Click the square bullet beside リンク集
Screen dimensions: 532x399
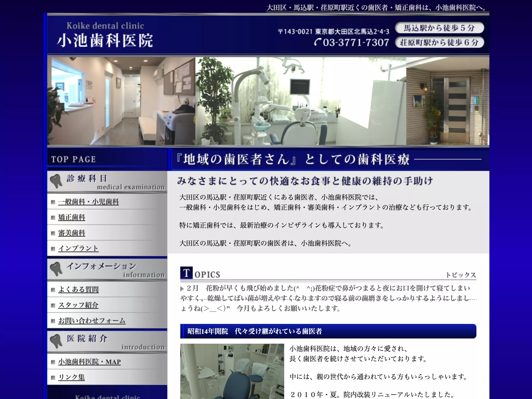tap(53, 377)
